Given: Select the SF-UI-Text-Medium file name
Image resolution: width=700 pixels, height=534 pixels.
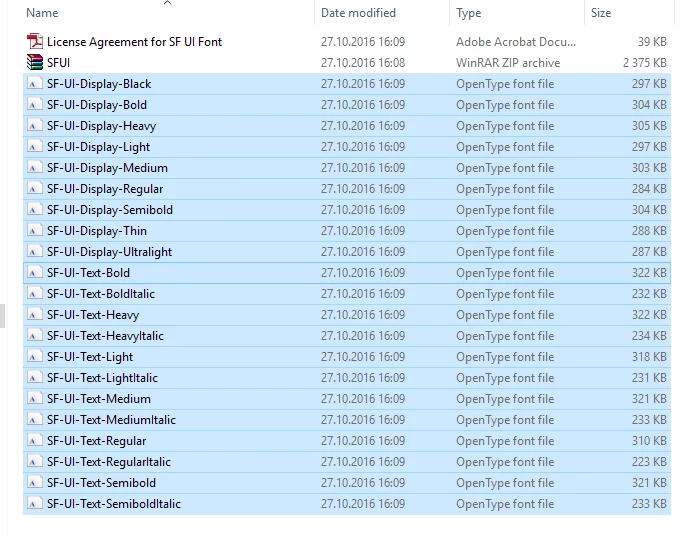Looking at the screenshot, I should (x=99, y=398).
